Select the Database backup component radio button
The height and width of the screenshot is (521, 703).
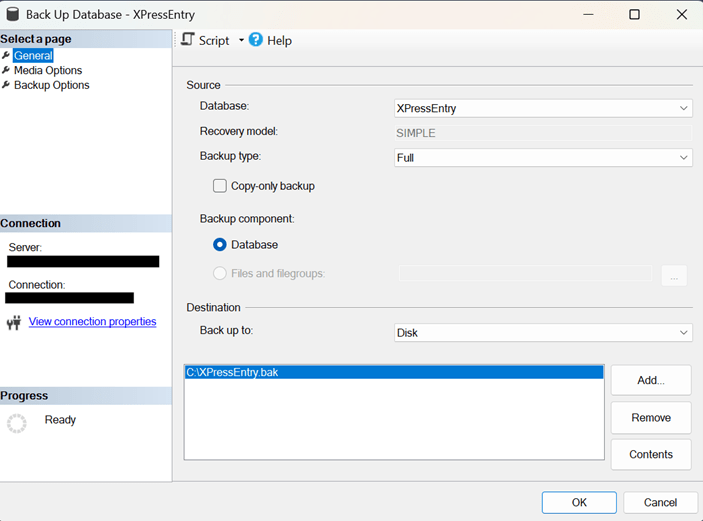(220, 245)
